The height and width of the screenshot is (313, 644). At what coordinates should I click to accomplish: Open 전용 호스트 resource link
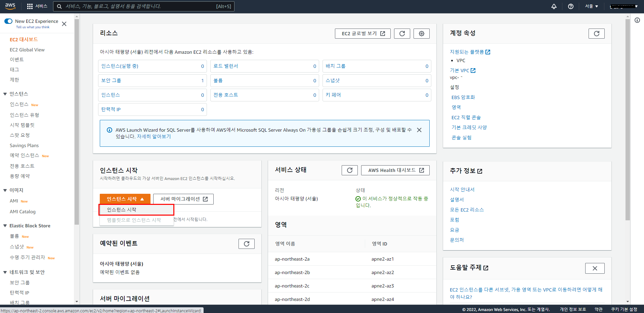(226, 95)
